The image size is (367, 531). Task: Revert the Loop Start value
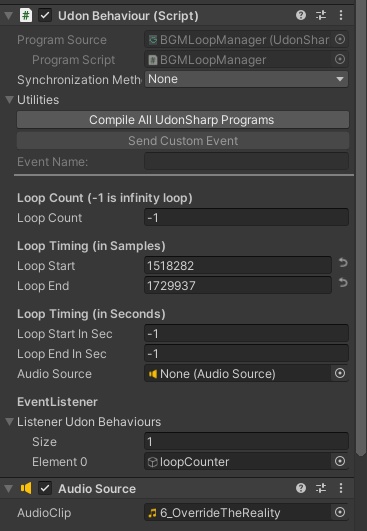(343, 263)
